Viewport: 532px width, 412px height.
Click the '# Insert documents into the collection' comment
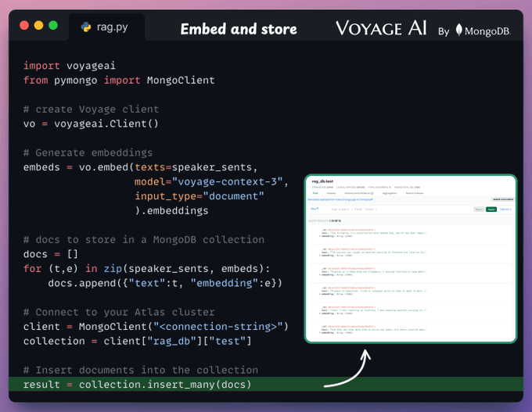(141, 370)
